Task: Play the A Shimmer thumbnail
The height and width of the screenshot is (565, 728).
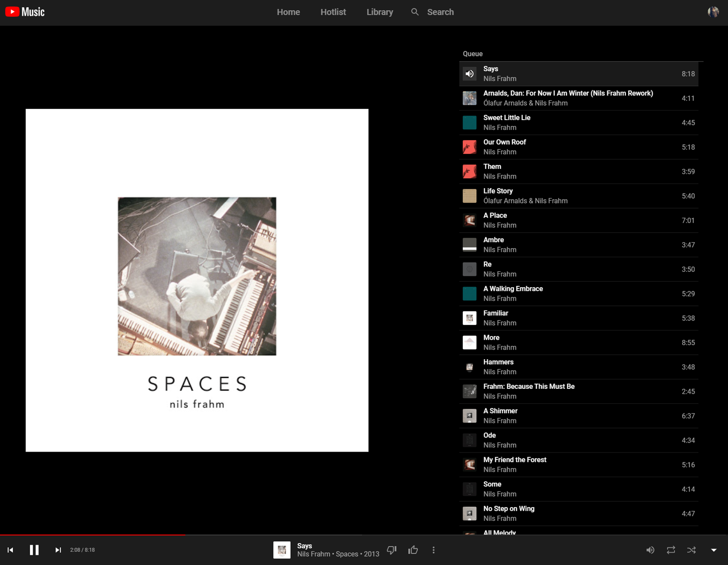Action: point(470,416)
